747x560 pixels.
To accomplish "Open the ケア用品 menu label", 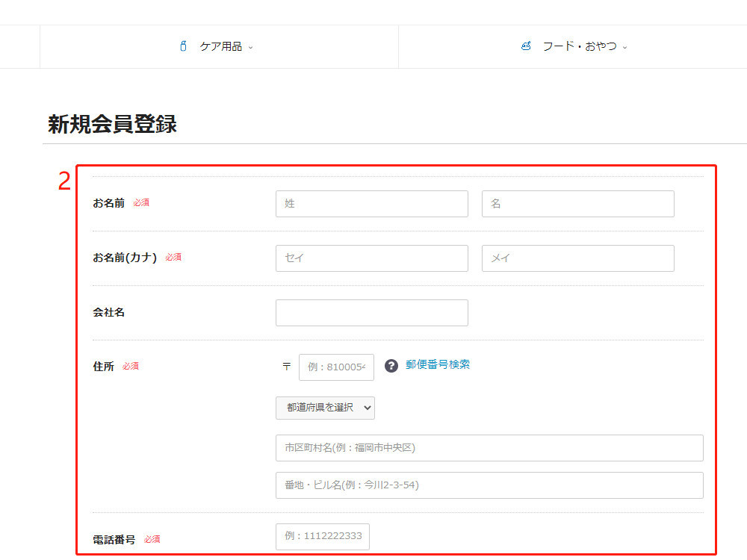I will pos(220,46).
